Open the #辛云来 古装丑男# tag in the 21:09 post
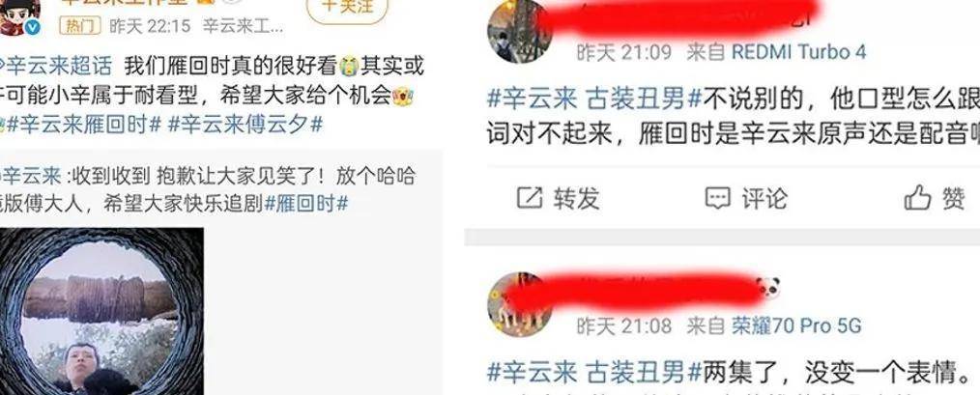 click(595, 99)
